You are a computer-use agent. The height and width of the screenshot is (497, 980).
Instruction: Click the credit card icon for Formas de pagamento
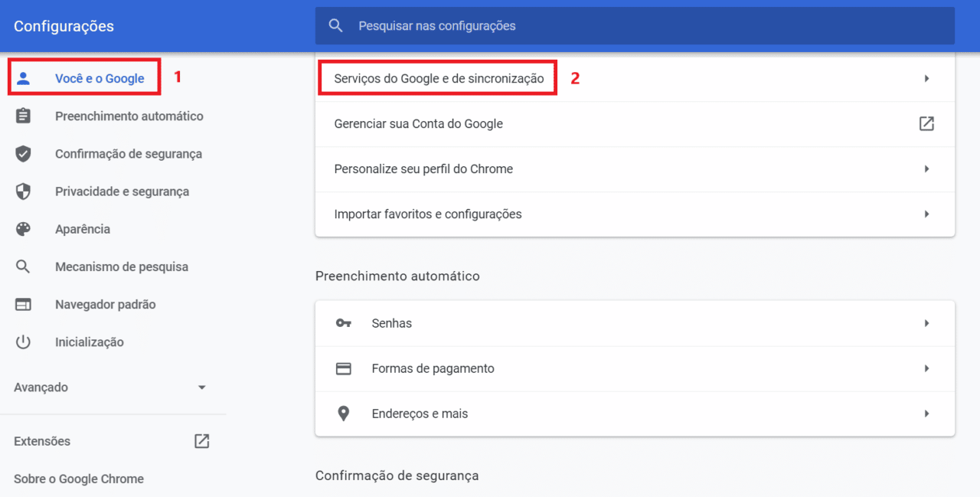(x=344, y=368)
